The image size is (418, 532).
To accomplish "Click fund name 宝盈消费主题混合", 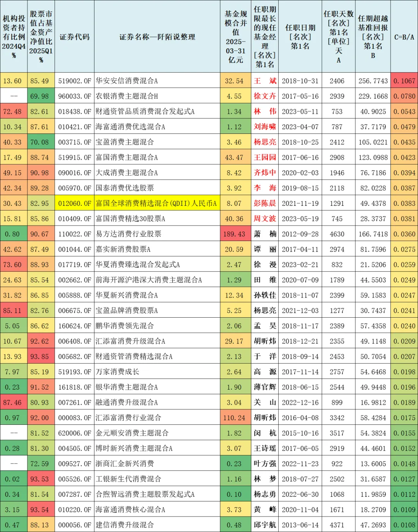I will (125, 142).
